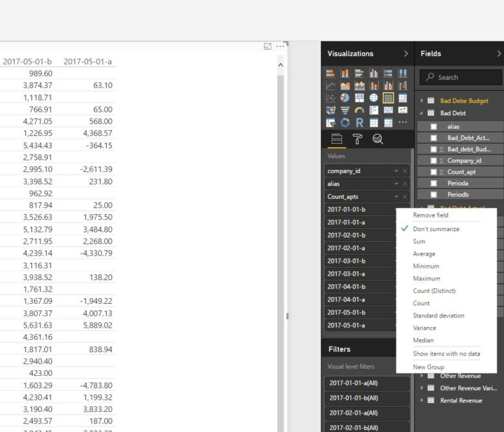This screenshot has width=504, height=432.
Task: Select the funnel chart visual
Action: [x=345, y=110]
